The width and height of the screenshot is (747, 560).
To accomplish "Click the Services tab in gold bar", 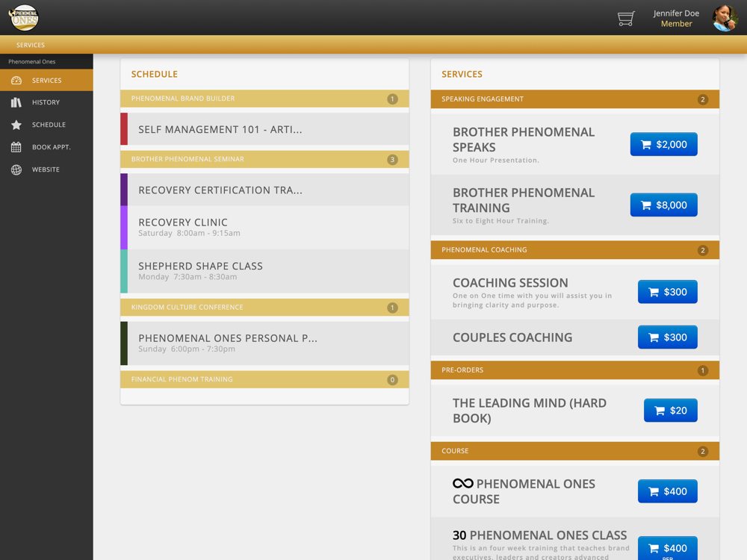I will (x=31, y=45).
